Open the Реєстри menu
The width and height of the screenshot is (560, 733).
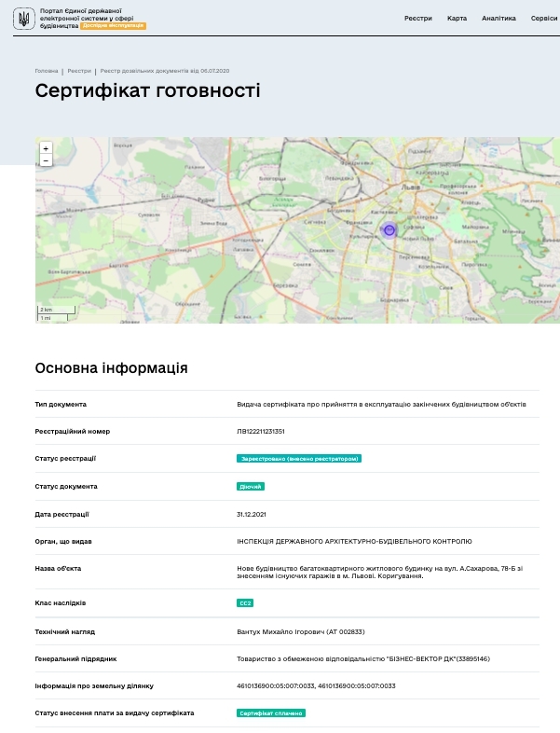pyautogui.click(x=418, y=19)
